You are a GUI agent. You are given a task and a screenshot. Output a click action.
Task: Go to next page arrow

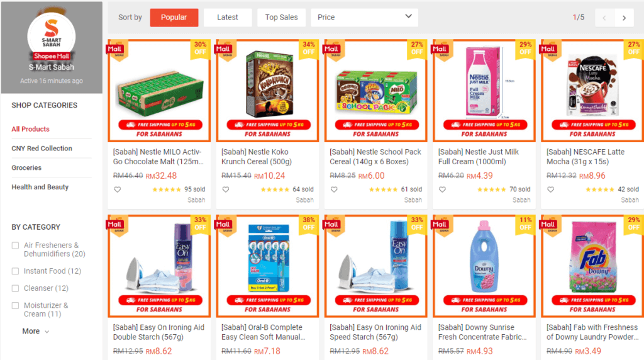[625, 18]
